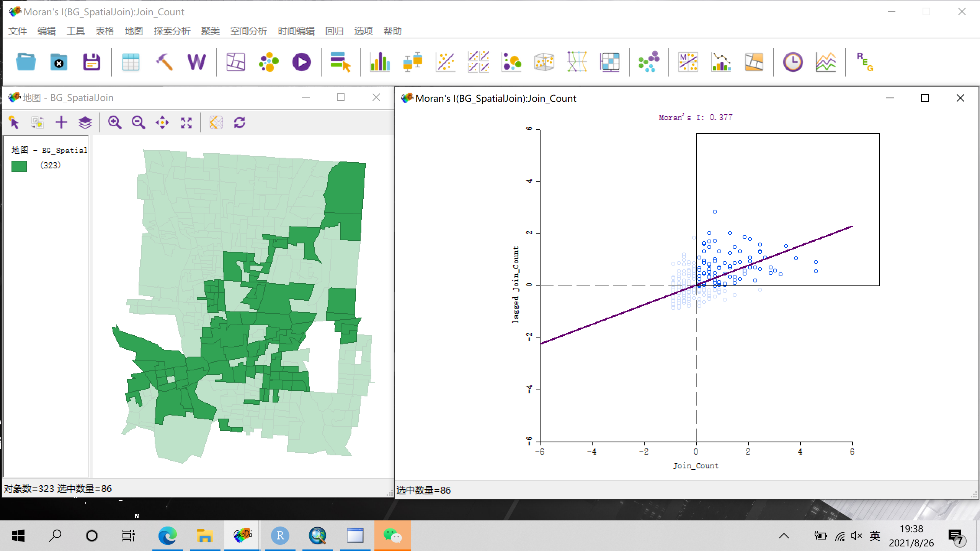980x551 pixels.
Task: Open the category editor colored dots icon
Action: pos(269,62)
